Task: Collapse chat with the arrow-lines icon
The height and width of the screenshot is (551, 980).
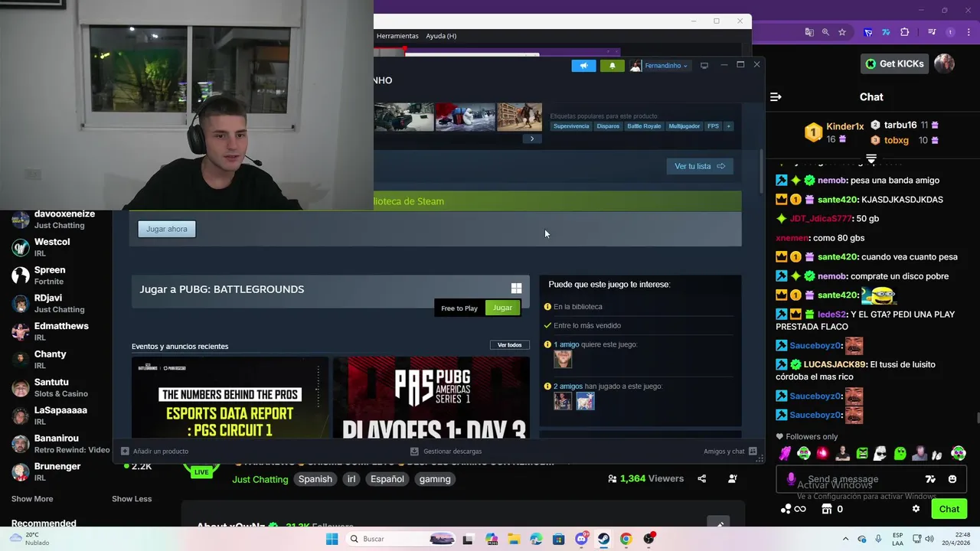Action: (776, 97)
